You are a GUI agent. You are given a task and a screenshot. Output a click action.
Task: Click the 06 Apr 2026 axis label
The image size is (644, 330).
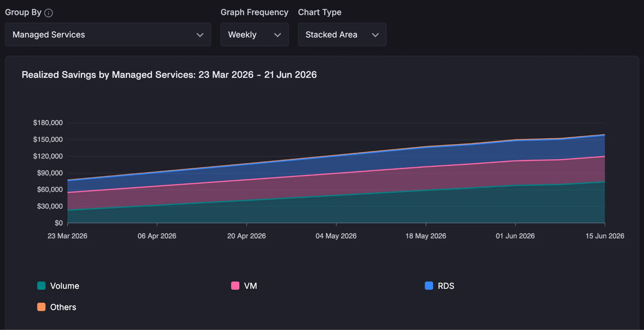point(157,236)
